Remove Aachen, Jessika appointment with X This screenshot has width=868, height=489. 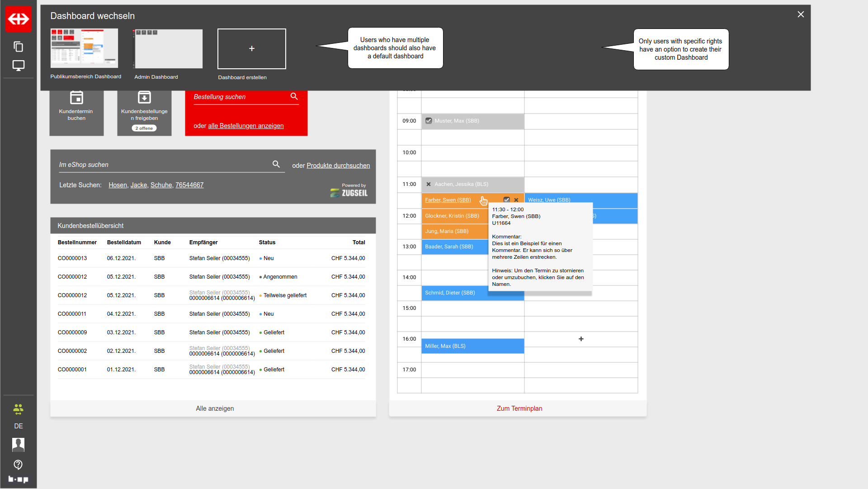click(x=429, y=184)
